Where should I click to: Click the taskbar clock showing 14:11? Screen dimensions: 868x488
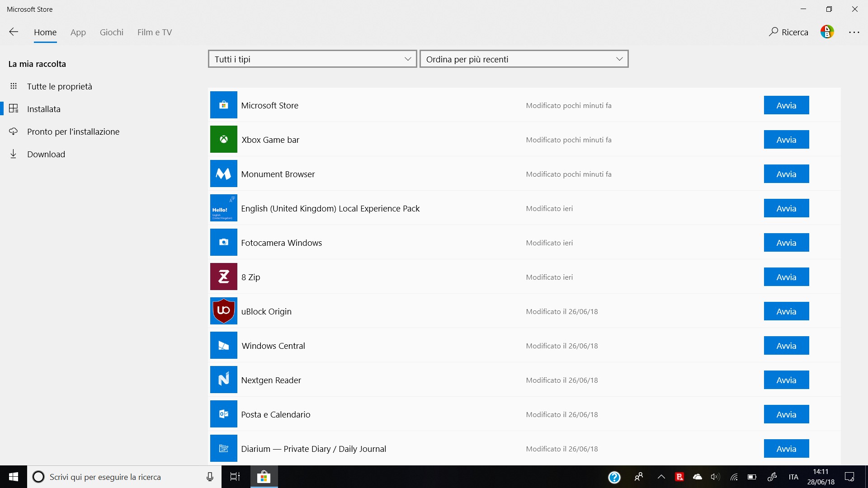[821, 477]
